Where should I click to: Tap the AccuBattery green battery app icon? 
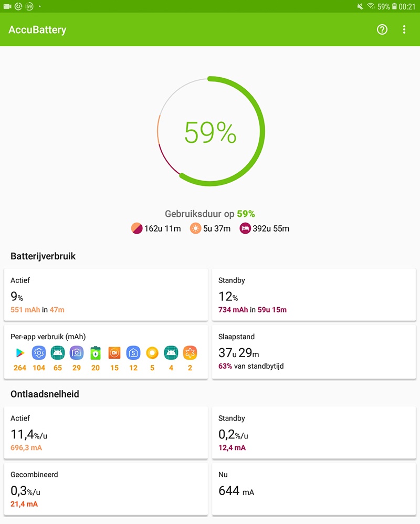(x=96, y=353)
